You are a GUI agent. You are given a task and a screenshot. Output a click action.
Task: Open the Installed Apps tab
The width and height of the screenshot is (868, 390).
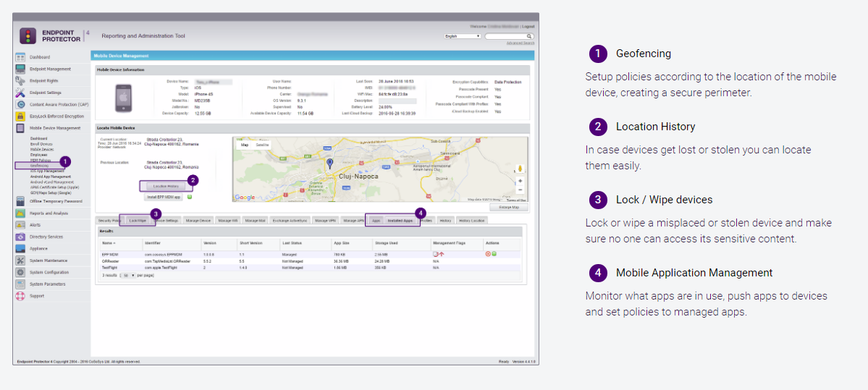coord(400,220)
